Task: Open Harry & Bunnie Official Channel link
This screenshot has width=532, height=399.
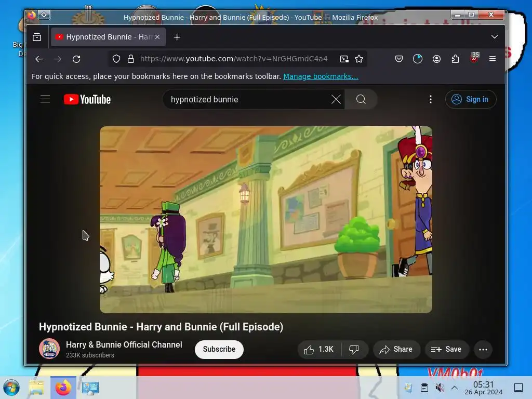Action: 124,344
